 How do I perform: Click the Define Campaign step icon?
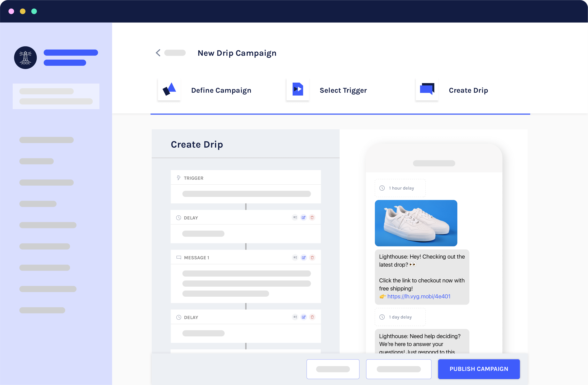point(169,89)
